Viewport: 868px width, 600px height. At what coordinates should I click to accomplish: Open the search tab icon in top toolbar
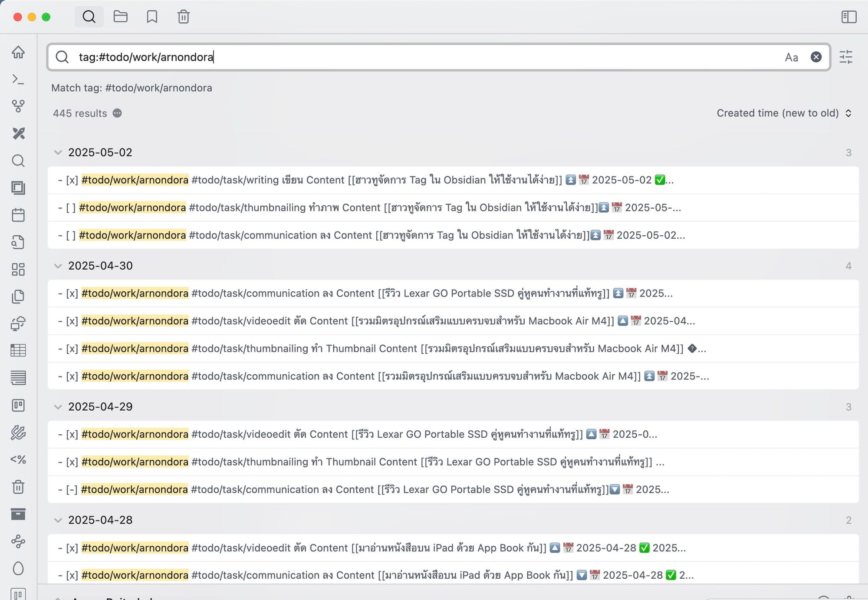tap(89, 17)
